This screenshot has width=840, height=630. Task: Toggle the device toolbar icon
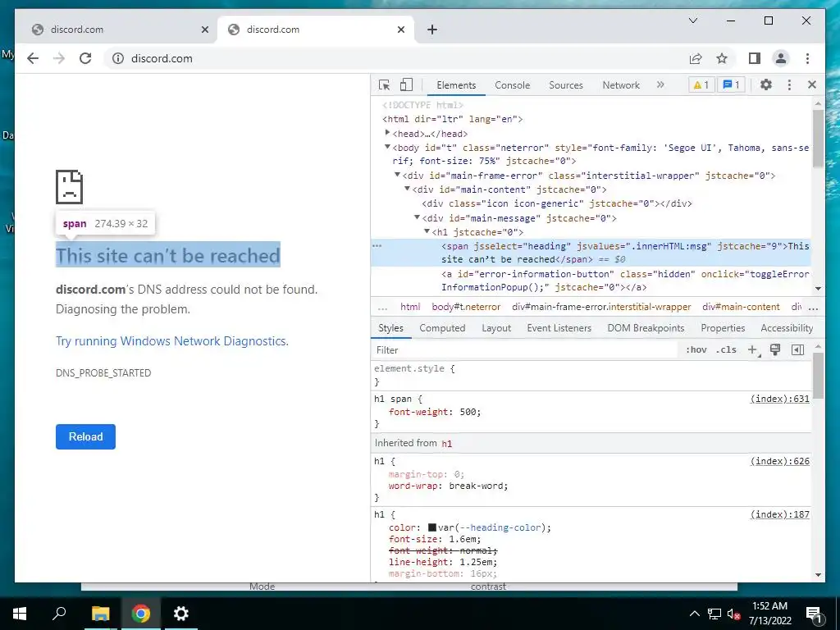pyautogui.click(x=407, y=84)
